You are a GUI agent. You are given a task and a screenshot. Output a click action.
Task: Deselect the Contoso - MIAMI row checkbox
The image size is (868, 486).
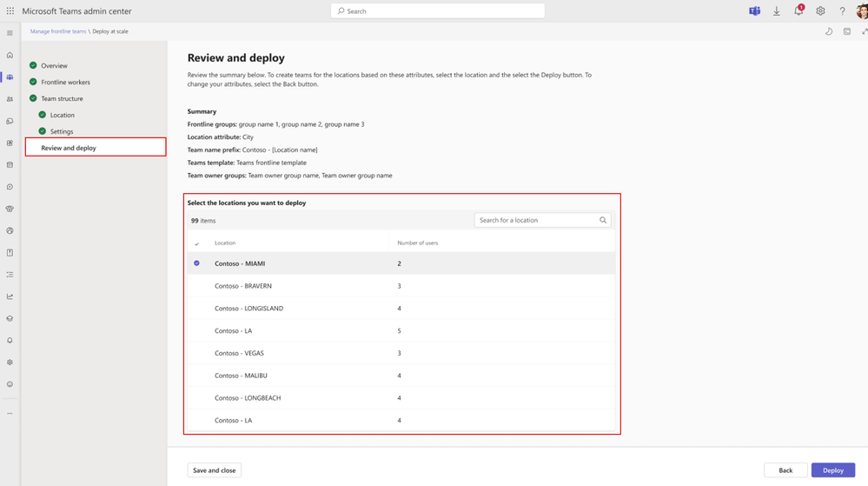tap(196, 263)
